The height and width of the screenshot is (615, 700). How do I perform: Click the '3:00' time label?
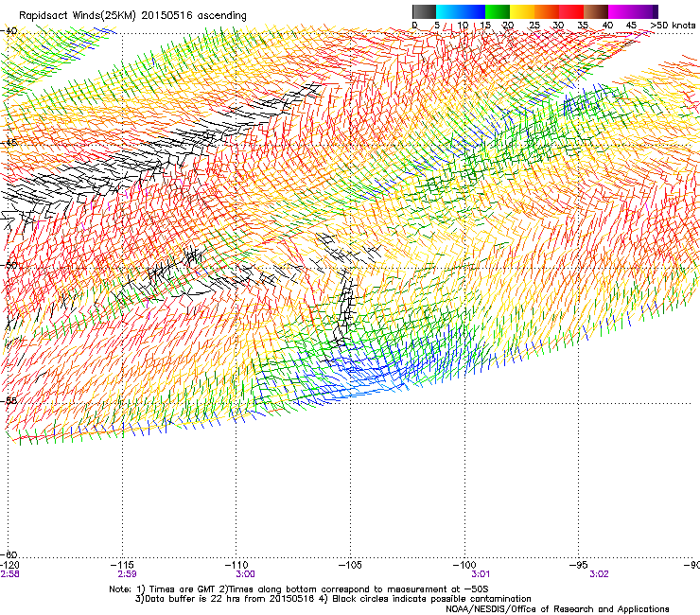[246, 574]
